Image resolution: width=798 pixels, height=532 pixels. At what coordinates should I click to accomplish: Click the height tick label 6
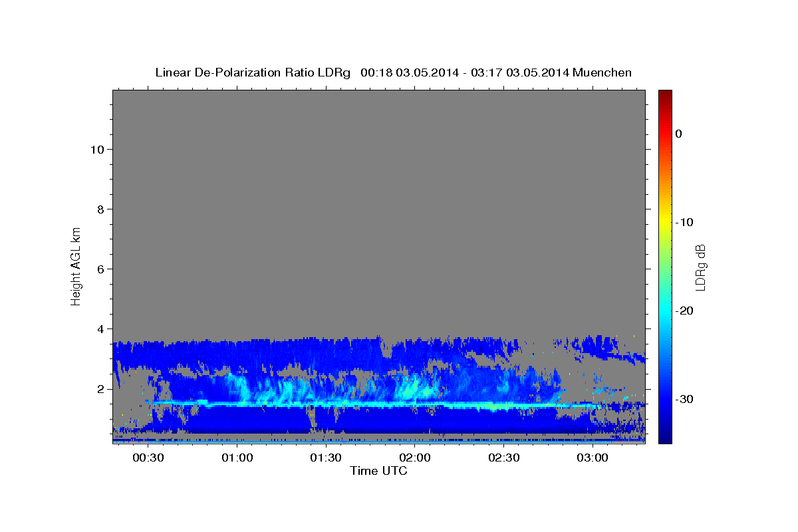(x=100, y=269)
